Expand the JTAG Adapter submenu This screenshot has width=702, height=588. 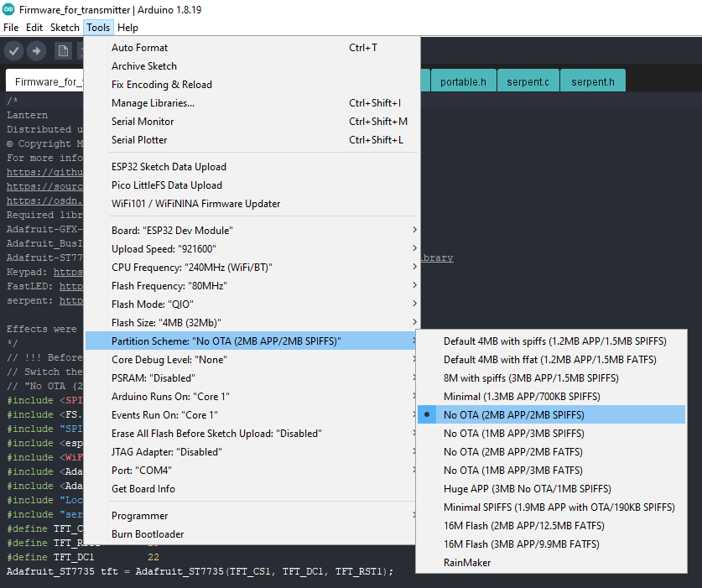[252, 452]
